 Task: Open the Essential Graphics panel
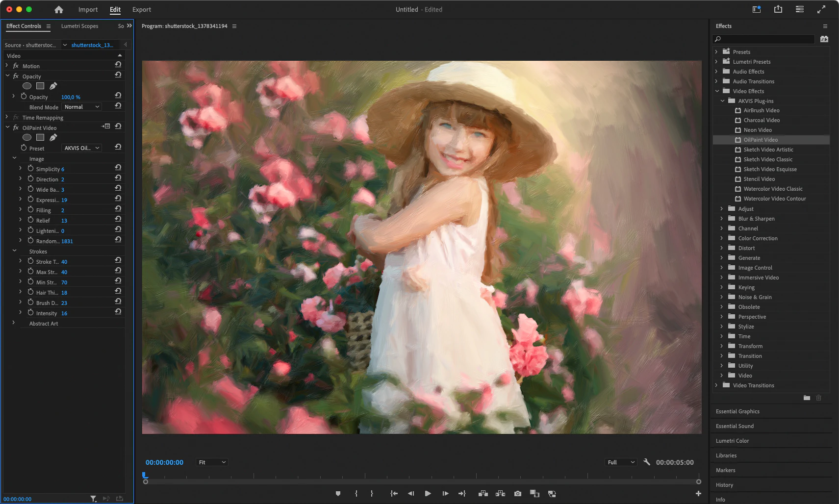pos(737,411)
